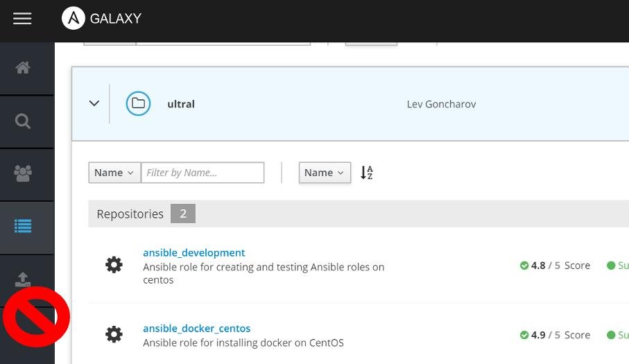
Task: Go to Home in sidebar
Action: [23, 67]
